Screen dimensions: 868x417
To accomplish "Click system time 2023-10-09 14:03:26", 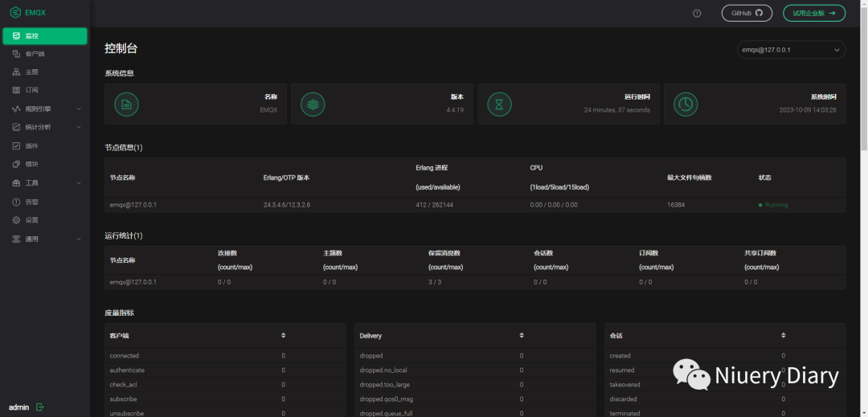I will pyautogui.click(x=808, y=110).
